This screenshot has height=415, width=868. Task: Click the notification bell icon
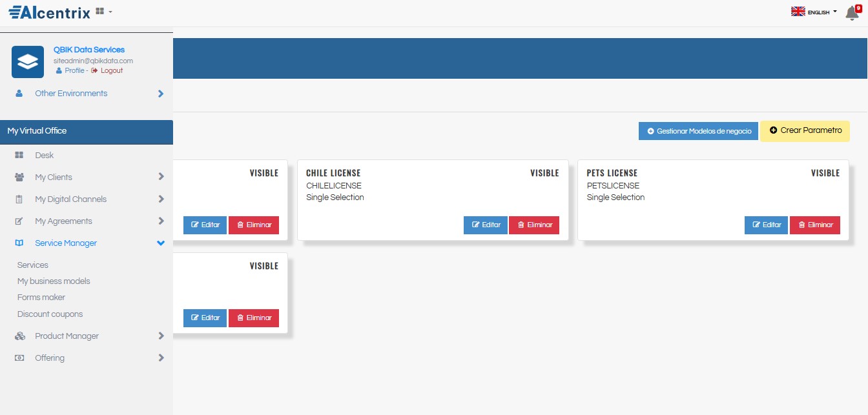(852, 12)
